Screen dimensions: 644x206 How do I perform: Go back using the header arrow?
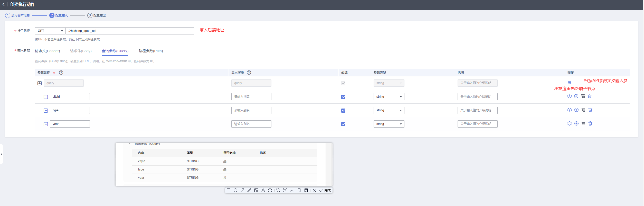tap(4, 4)
